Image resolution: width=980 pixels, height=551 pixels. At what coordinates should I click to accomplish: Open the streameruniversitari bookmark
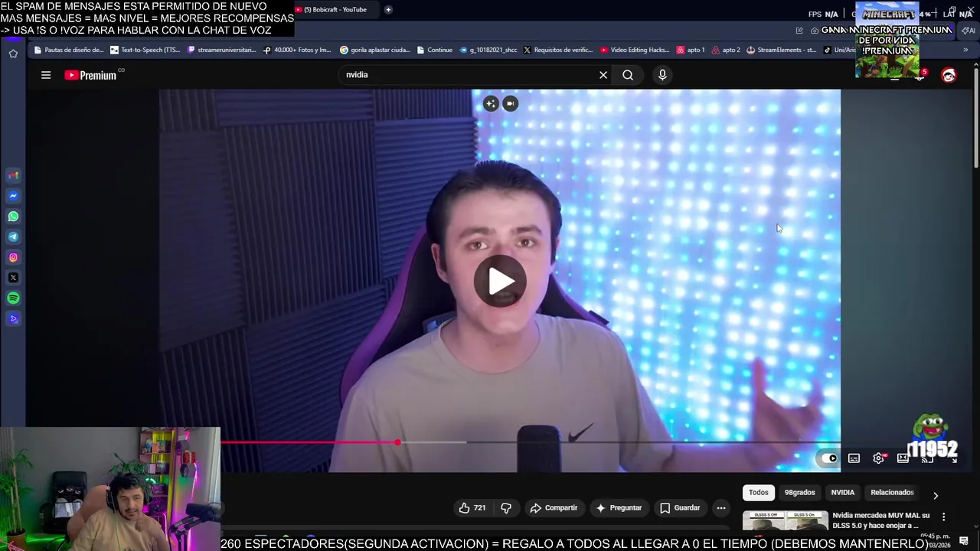pos(221,50)
